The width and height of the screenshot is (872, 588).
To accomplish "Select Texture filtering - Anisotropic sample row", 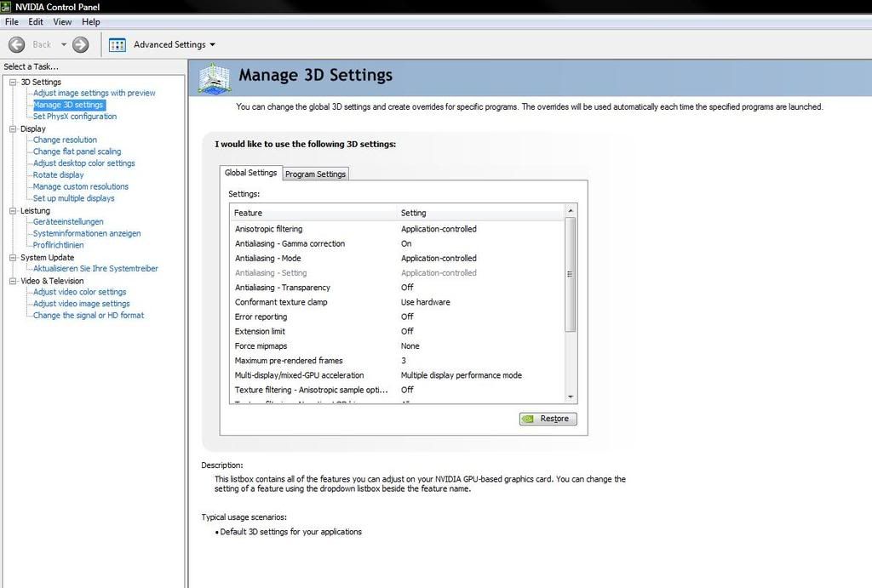I will click(397, 390).
